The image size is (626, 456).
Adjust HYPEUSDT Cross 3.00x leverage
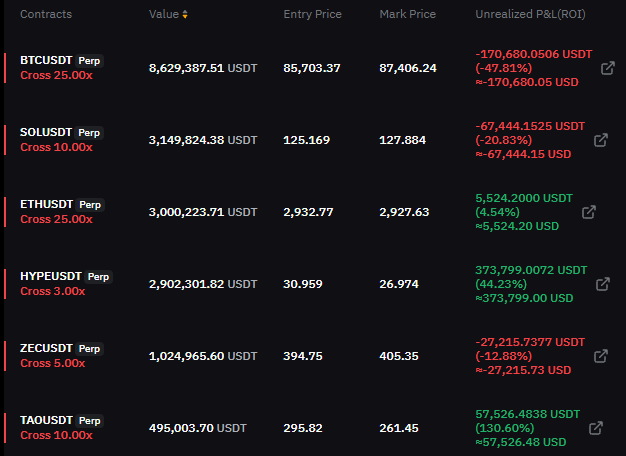(x=53, y=291)
